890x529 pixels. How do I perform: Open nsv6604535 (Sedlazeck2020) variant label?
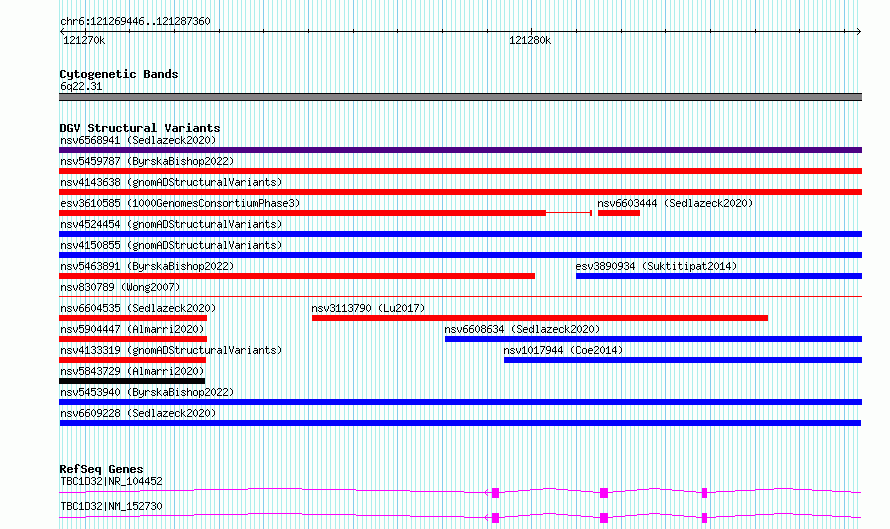(x=138, y=308)
